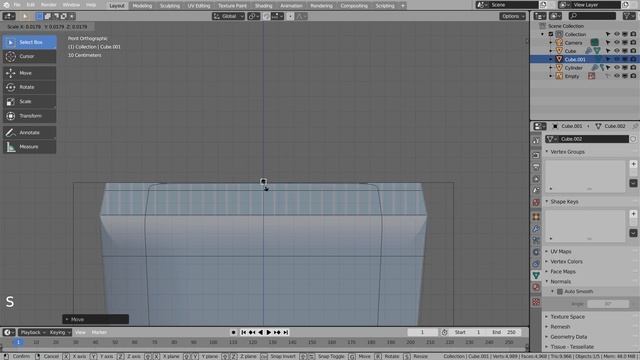Select the Cursor tool
The image size is (640, 360).
pyautogui.click(x=29, y=56)
